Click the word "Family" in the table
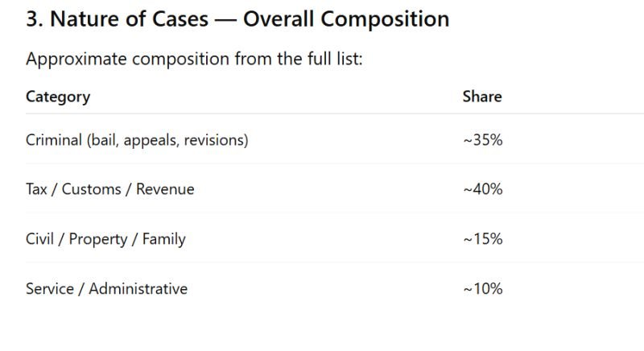 pos(164,239)
